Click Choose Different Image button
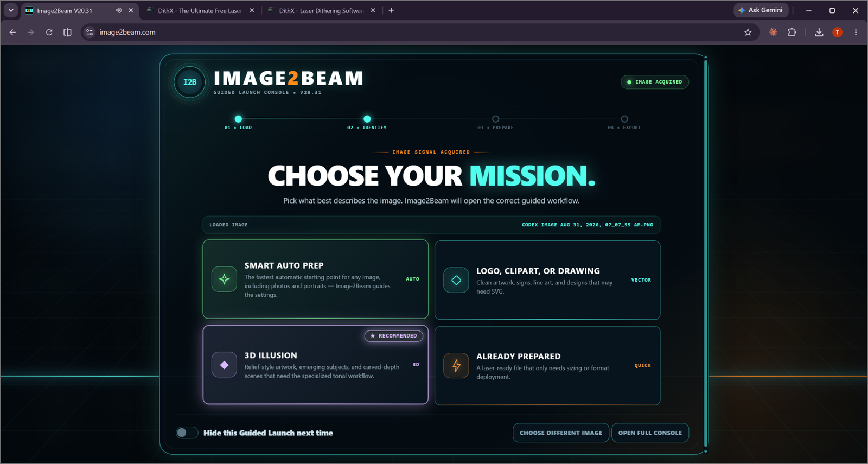The width and height of the screenshot is (868, 464). [561, 433]
